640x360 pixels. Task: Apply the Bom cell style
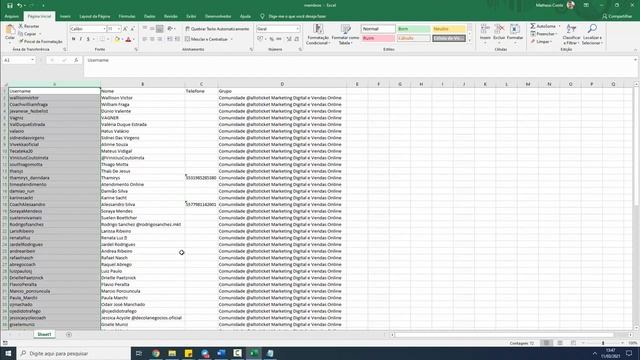[x=413, y=29]
